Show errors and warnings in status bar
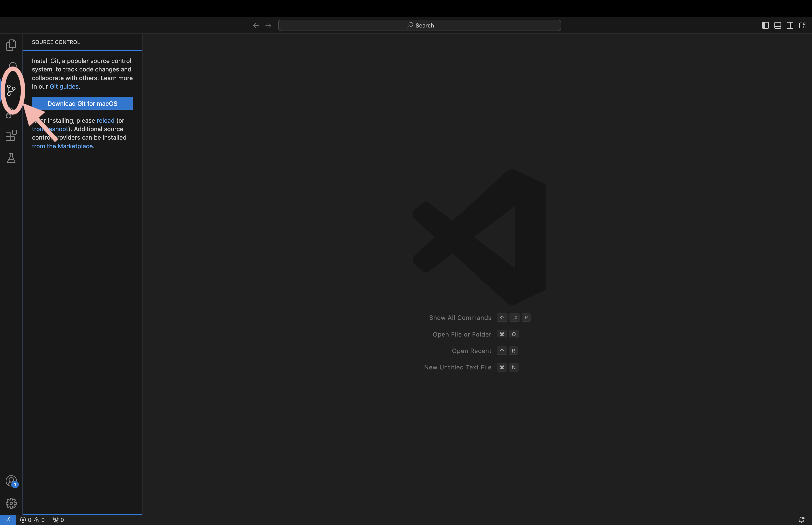The height and width of the screenshot is (525, 812). click(x=32, y=520)
